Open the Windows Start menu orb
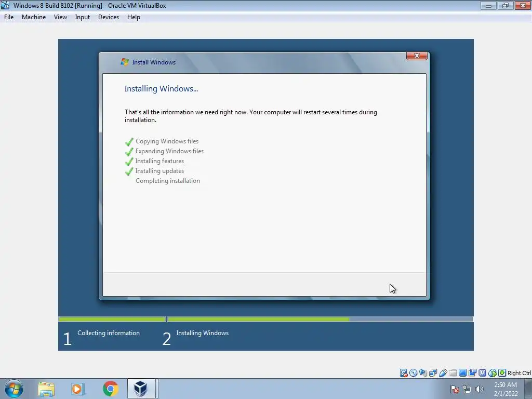This screenshot has width=532, height=399. coord(14,389)
